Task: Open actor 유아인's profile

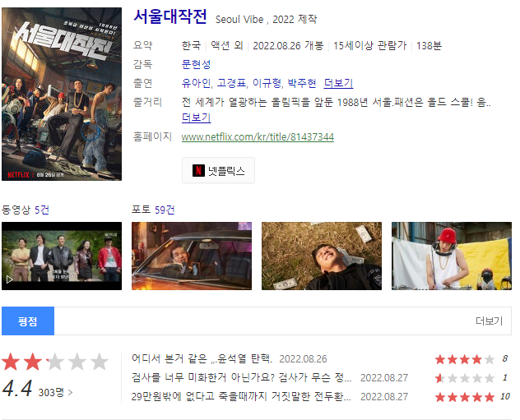Action: pos(197,83)
